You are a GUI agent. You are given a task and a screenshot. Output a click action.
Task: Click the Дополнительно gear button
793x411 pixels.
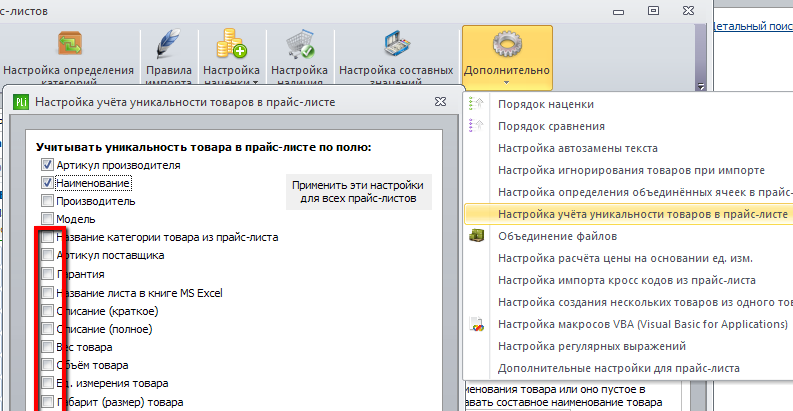click(507, 57)
